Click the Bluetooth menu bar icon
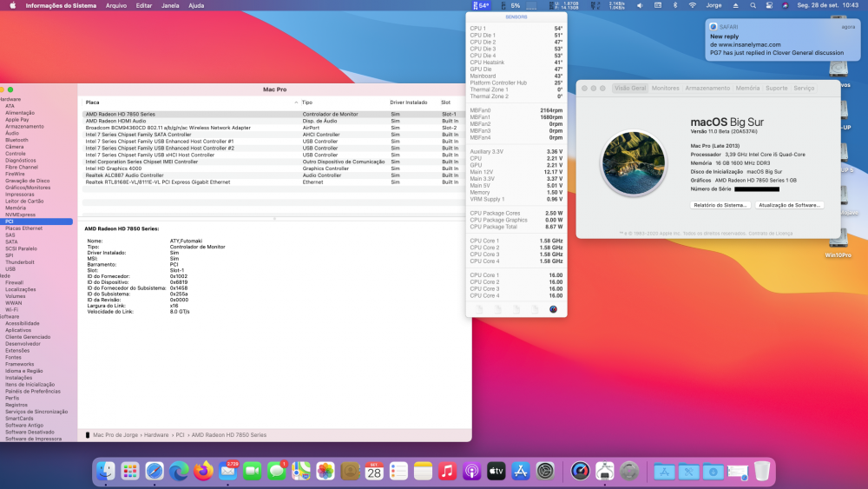 pos(674,5)
